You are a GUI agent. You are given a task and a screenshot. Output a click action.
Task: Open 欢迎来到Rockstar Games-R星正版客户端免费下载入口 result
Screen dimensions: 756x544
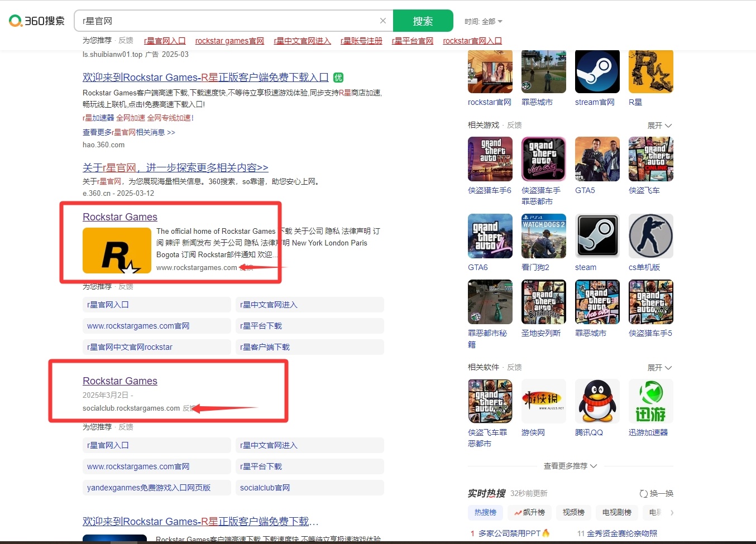coord(205,78)
